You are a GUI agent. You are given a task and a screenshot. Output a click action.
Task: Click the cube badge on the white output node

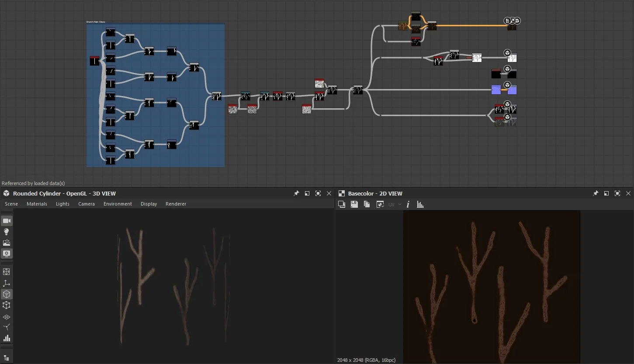(507, 53)
